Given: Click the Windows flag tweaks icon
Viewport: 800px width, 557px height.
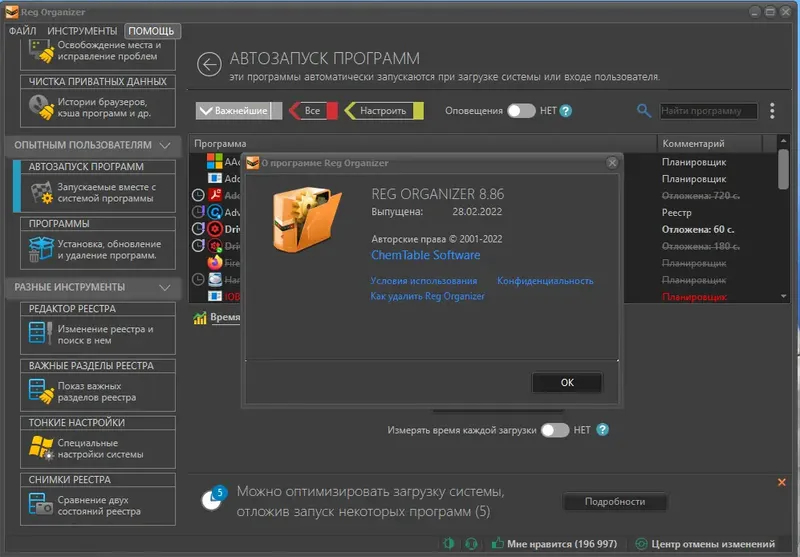Looking at the screenshot, I should 41,448.
